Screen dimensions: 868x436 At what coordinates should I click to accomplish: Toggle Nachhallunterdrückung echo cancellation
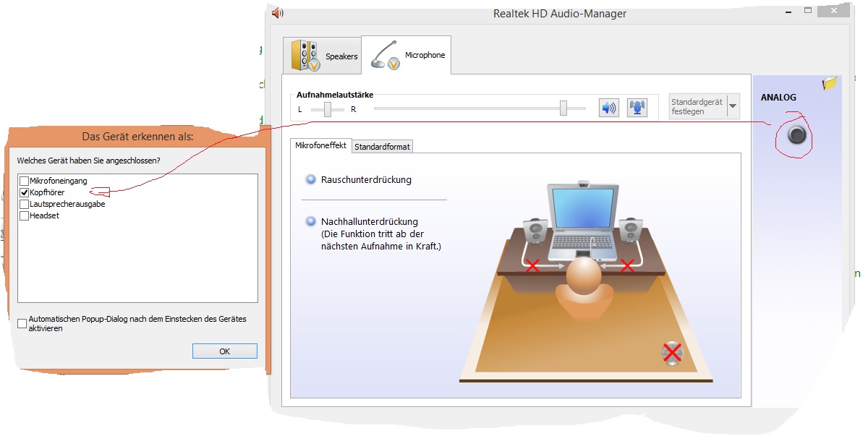coord(311,221)
